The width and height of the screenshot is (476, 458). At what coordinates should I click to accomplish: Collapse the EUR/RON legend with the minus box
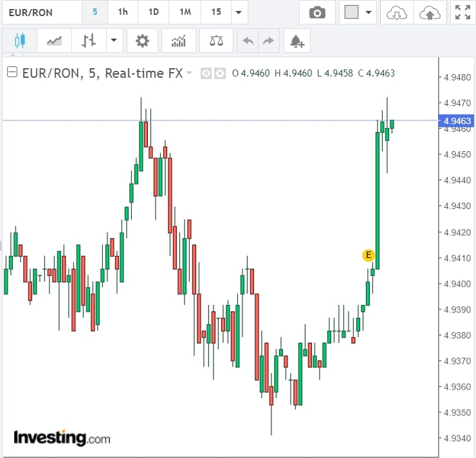pyautogui.click(x=12, y=73)
